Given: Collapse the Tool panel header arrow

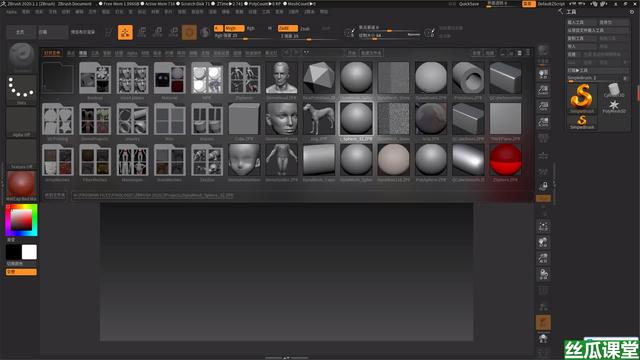Looking at the screenshot, I should [x=561, y=11].
